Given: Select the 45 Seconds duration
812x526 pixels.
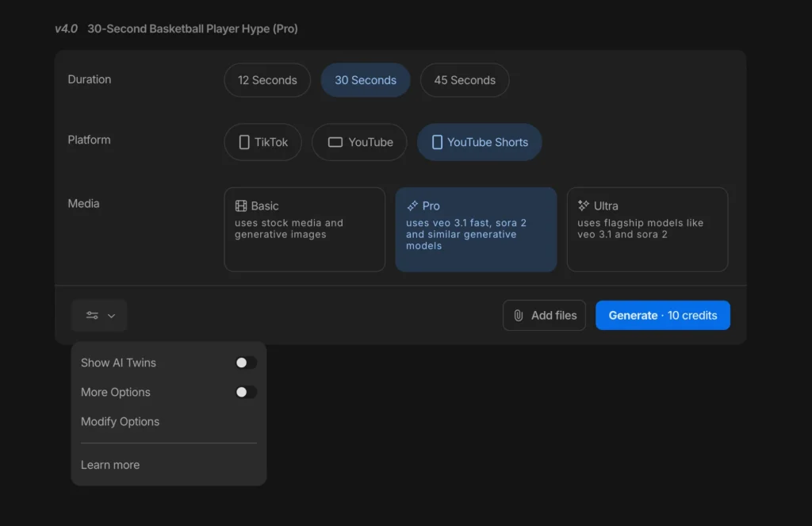Looking at the screenshot, I should pyautogui.click(x=465, y=80).
